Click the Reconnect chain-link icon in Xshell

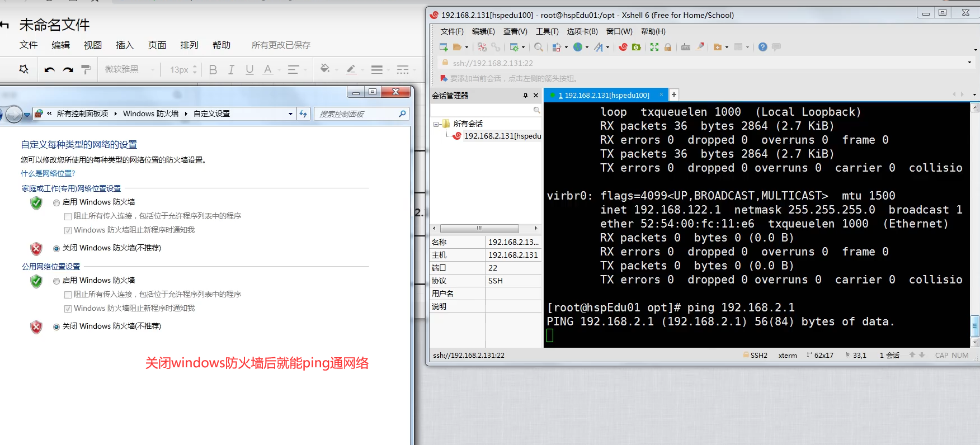tap(496, 47)
